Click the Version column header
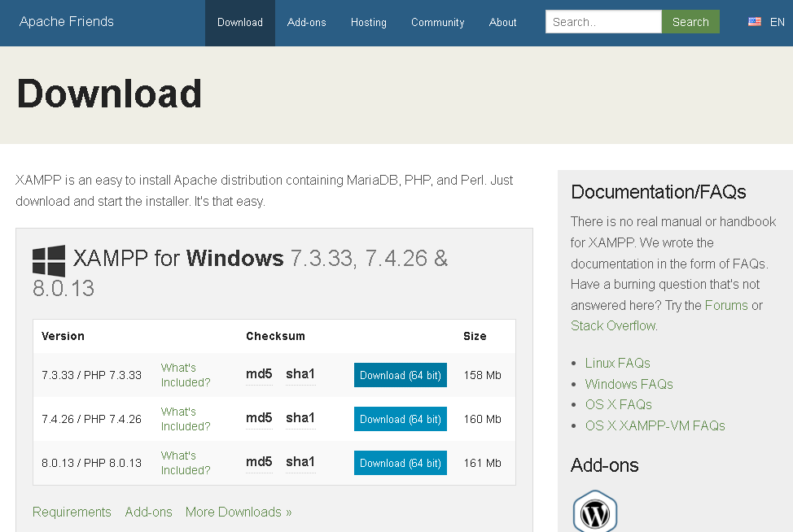This screenshot has height=532, width=793. pos(63,336)
